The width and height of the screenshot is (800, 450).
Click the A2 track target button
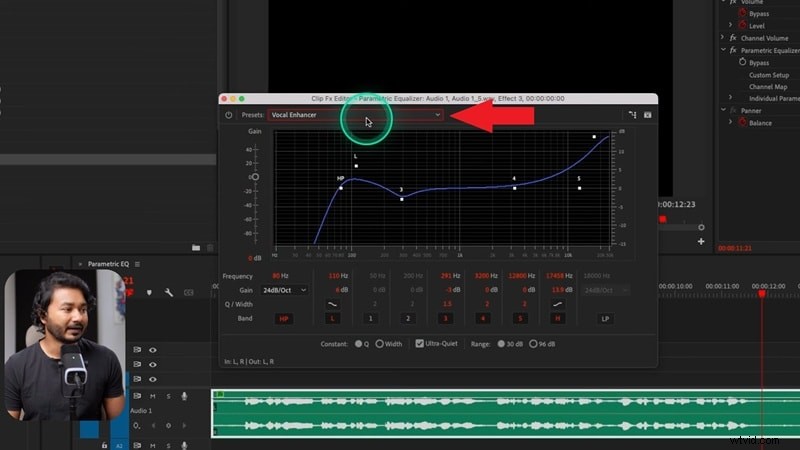point(119,445)
